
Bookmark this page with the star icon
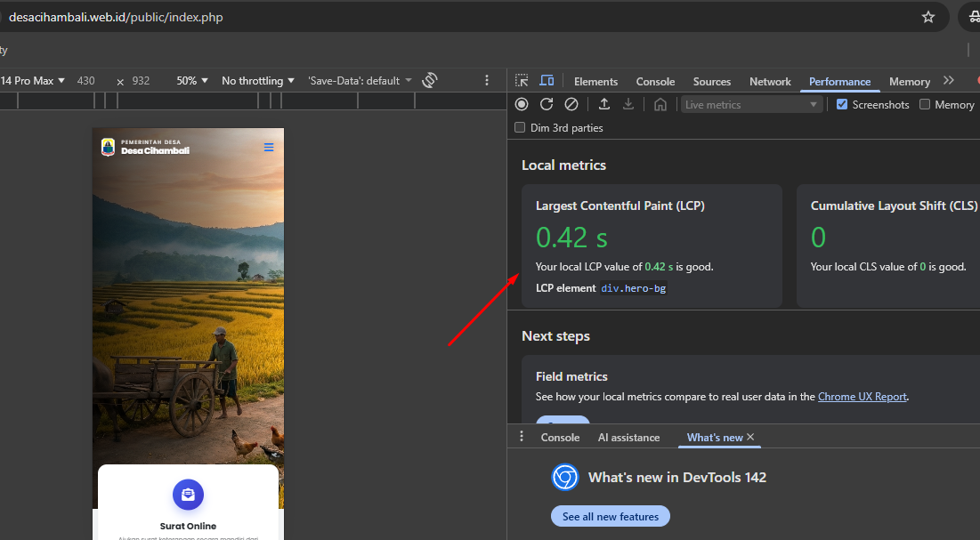click(x=928, y=17)
